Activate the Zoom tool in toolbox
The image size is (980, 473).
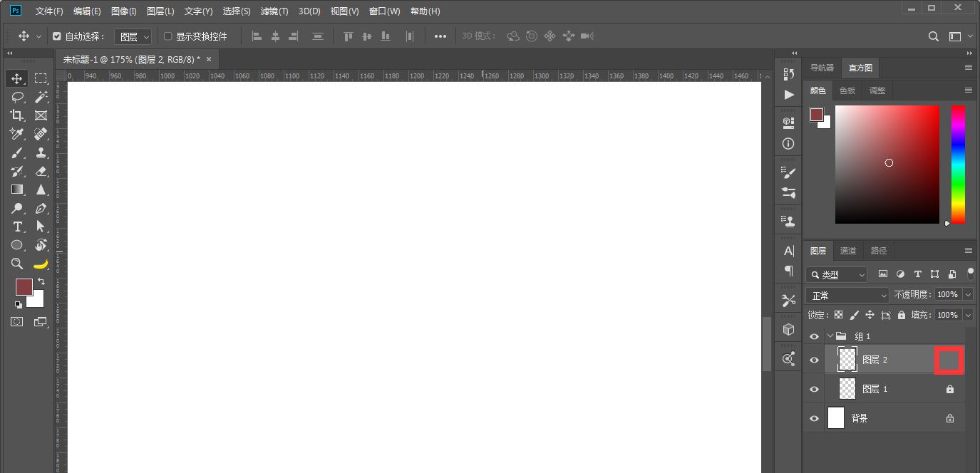[17, 264]
